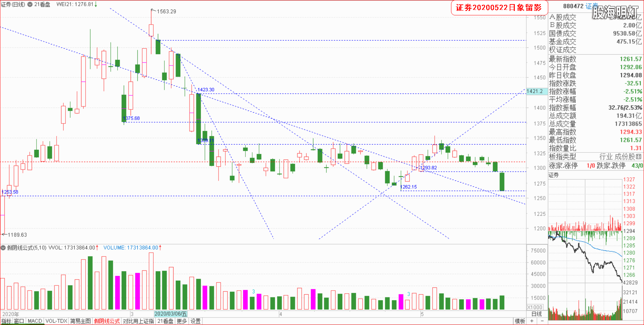Click the 指数振幅 value 32.76/2.53%

pos(625,108)
